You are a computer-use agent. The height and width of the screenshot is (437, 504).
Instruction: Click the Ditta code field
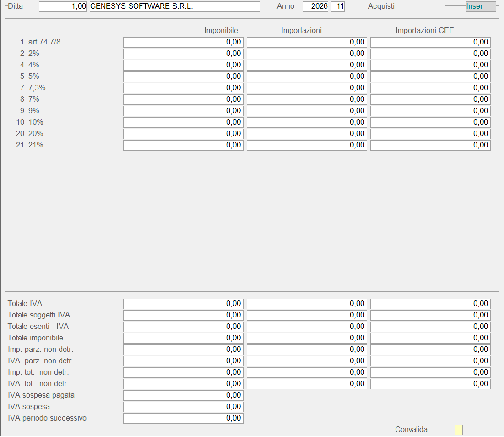coord(63,6)
